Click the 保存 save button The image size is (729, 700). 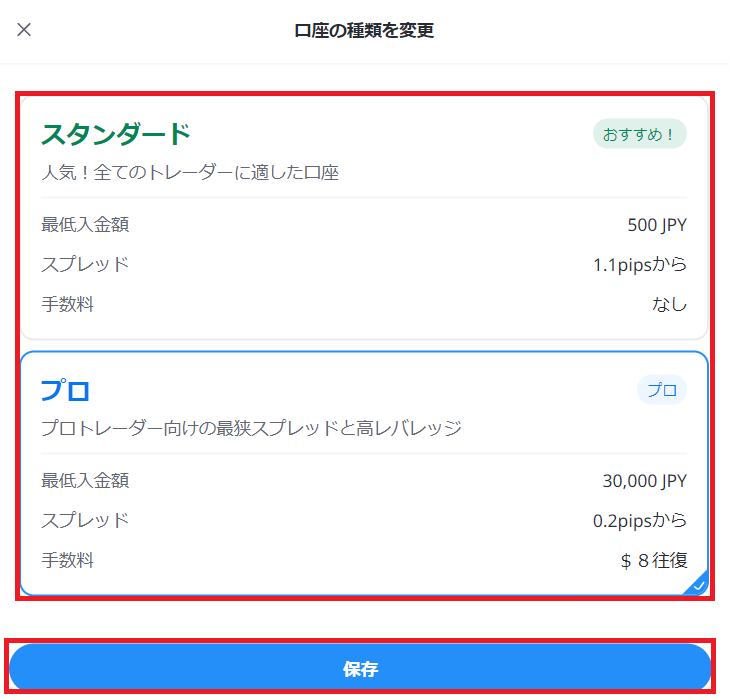pos(360,667)
